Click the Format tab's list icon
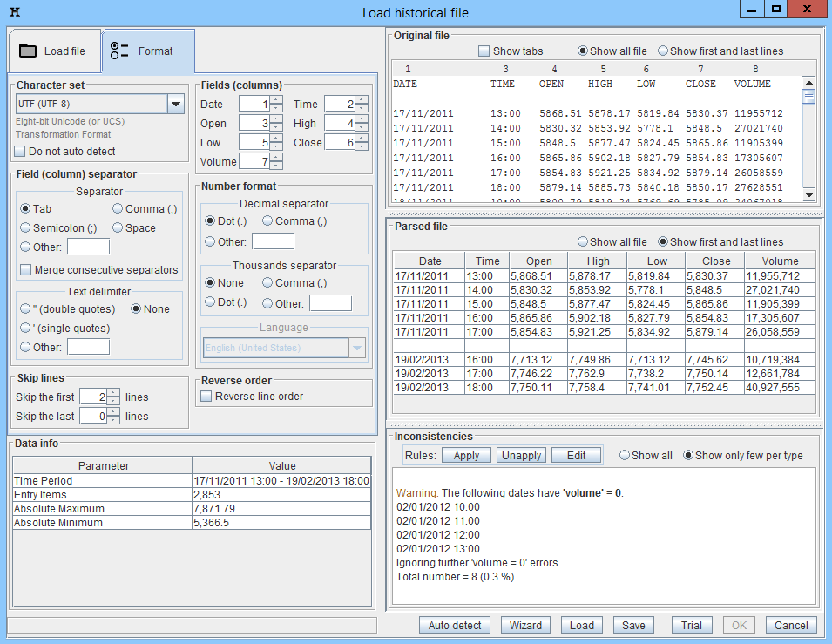832x644 pixels. pos(119,51)
